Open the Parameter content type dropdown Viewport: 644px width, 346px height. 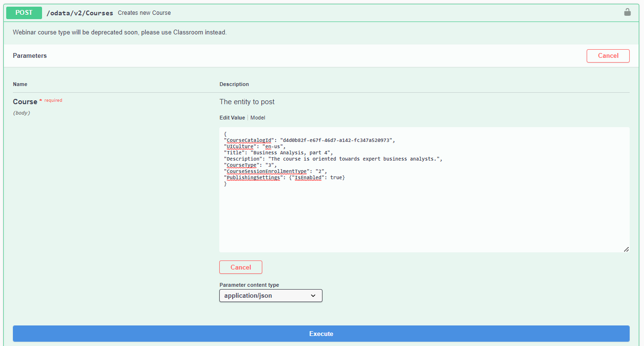pyautogui.click(x=270, y=296)
